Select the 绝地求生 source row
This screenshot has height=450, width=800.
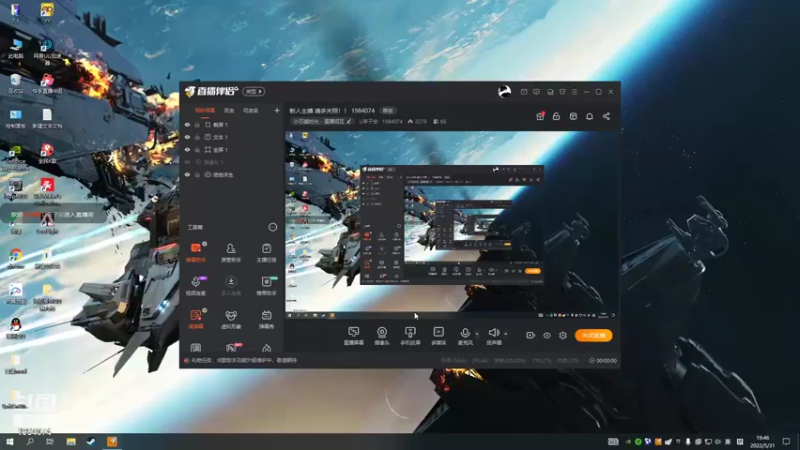tap(232, 174)
